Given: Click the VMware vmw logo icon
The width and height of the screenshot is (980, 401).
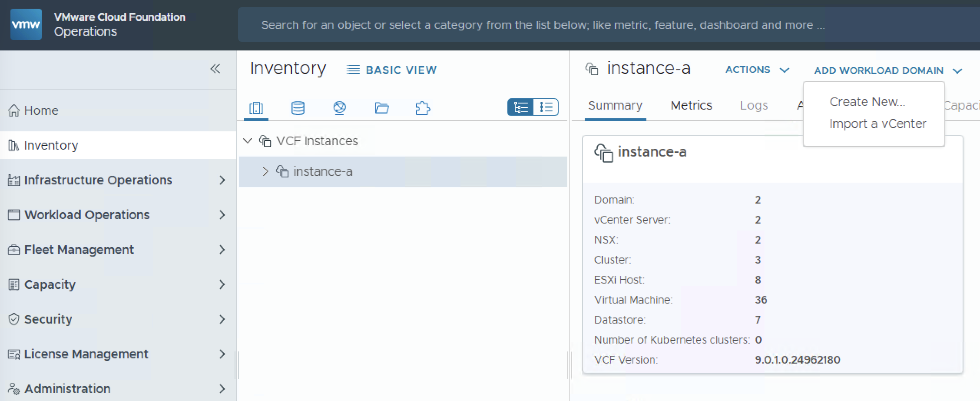Looking at the screenshot, I should [x=26, y=24].
